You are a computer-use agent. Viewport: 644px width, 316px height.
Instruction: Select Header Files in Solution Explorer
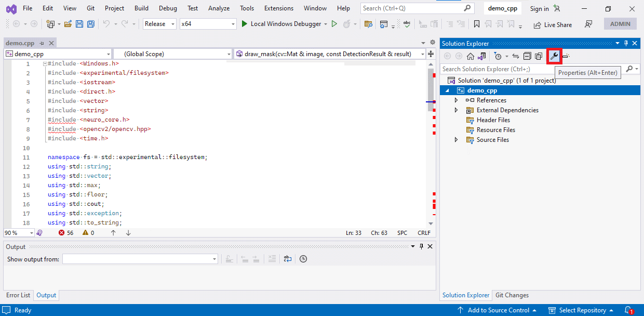pos(493,120)
